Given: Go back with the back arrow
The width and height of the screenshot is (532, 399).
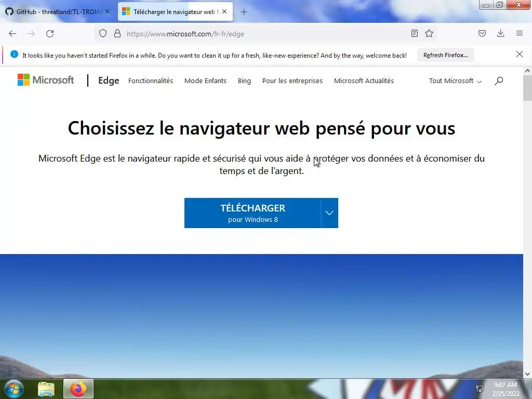Looking at the screenshot, I should click(12, 34).
